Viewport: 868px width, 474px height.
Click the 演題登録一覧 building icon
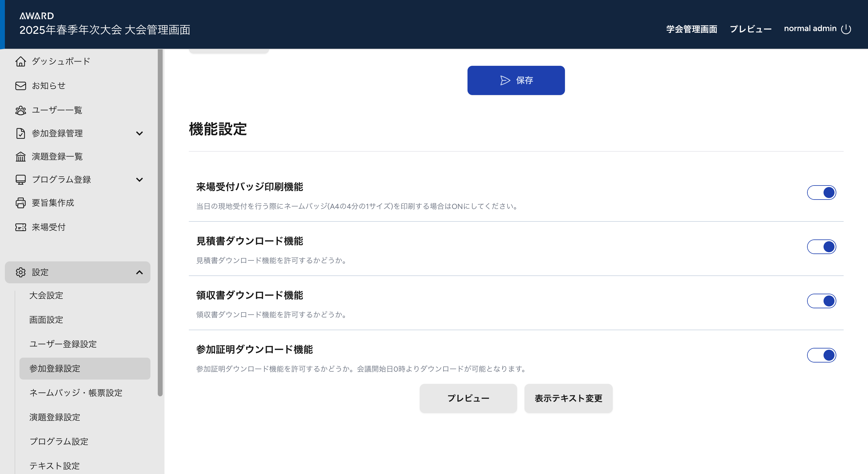pyautogui.click(x=20, y=157)
